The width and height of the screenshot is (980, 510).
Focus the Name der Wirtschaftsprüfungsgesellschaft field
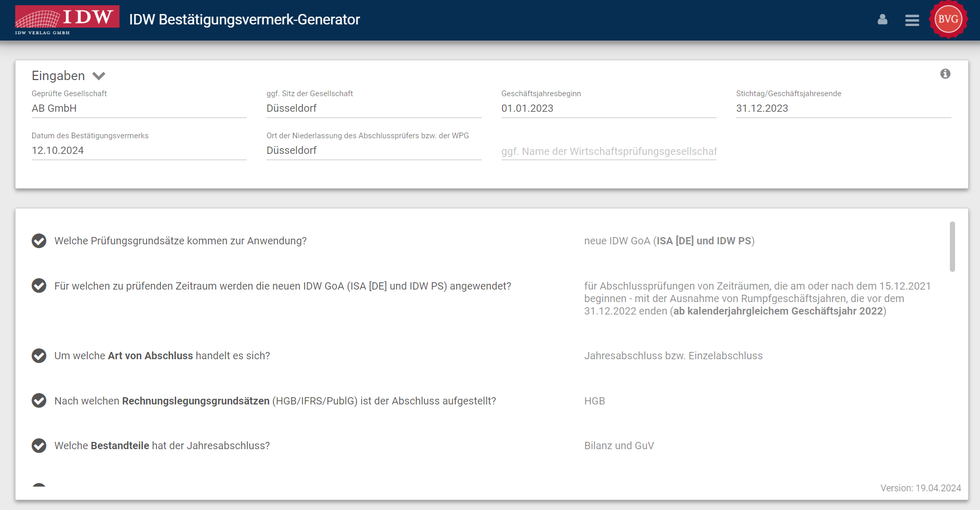609,151
